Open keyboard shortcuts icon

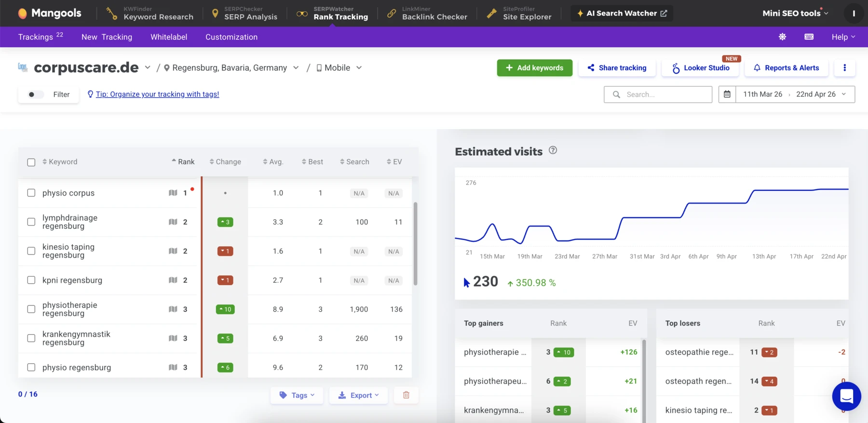tap(809, 37)
